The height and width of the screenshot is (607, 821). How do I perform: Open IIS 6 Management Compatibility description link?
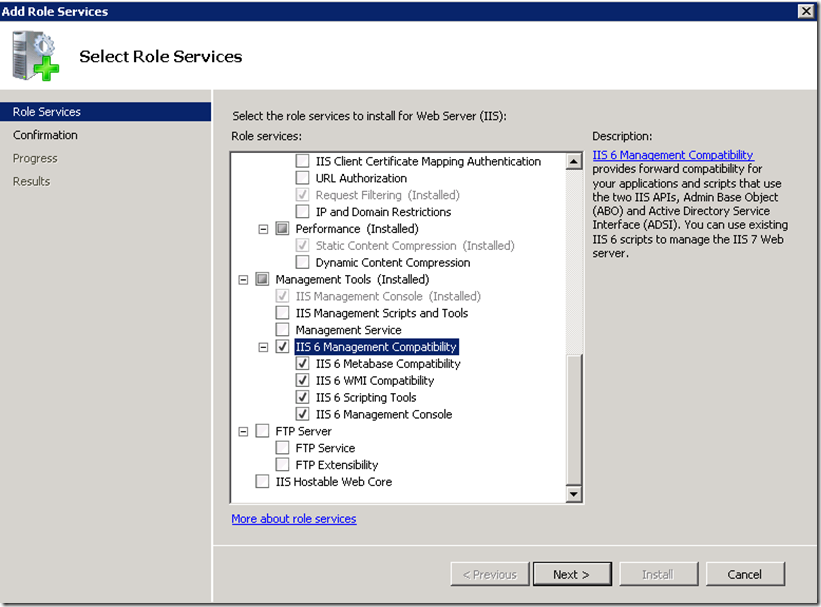673,155
